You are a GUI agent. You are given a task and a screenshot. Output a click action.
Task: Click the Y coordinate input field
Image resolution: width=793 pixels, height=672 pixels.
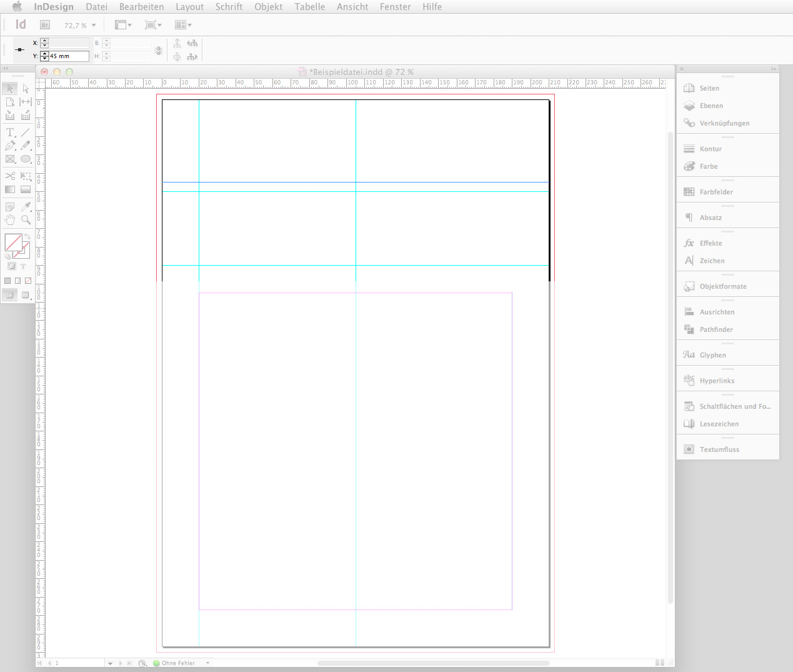point(66,56)
